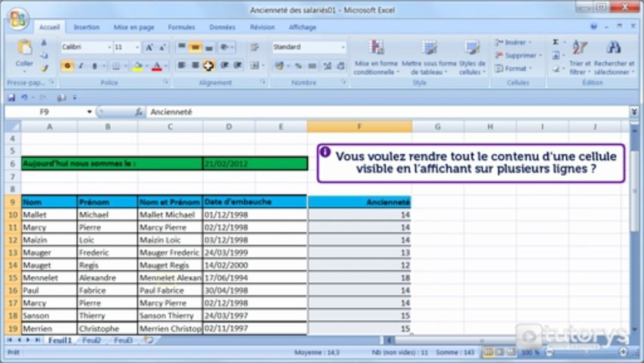The image size is (644, 363).
Task: Open the font size 11 dropdown
Action: click(x=137, y=47)
